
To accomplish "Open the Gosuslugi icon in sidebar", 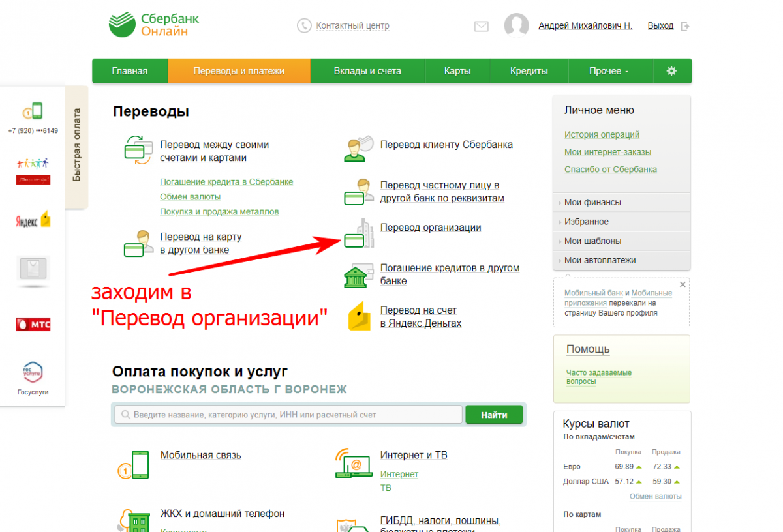I will (33, 374).
